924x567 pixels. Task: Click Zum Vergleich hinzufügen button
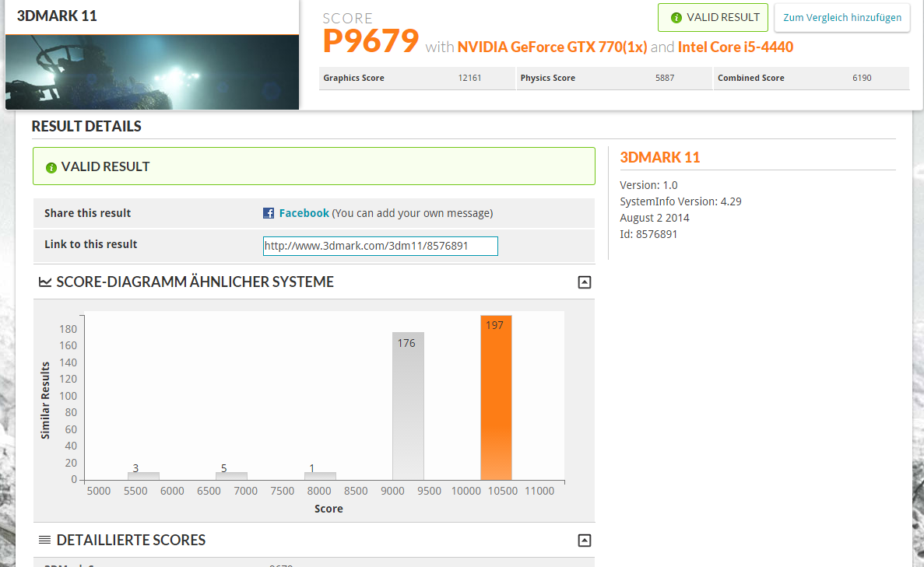[842, 18]
